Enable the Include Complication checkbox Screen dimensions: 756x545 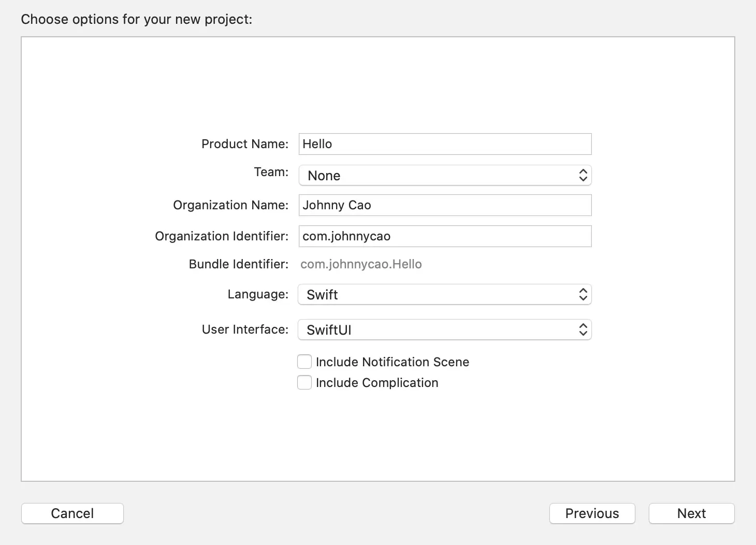coord(304,382)
